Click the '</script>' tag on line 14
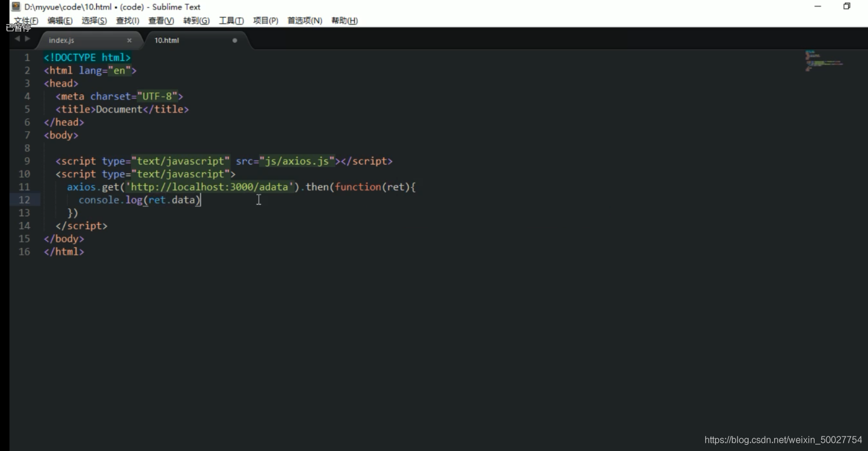The width and height of the screenshot is (868, 451). tap(81, 225)
